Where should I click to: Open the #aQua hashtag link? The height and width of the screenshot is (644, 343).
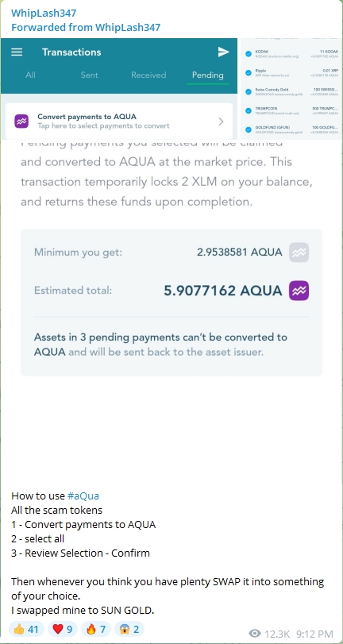pos(83,496)
